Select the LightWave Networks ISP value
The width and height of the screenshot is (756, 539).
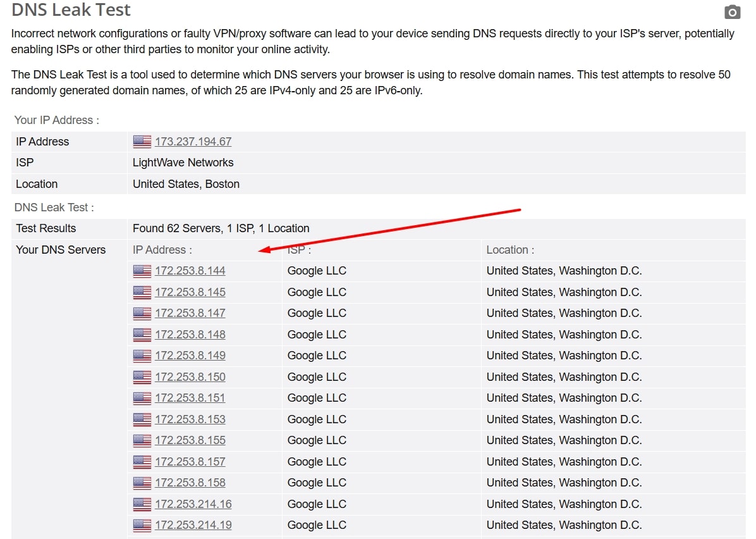tap(183, 163)
